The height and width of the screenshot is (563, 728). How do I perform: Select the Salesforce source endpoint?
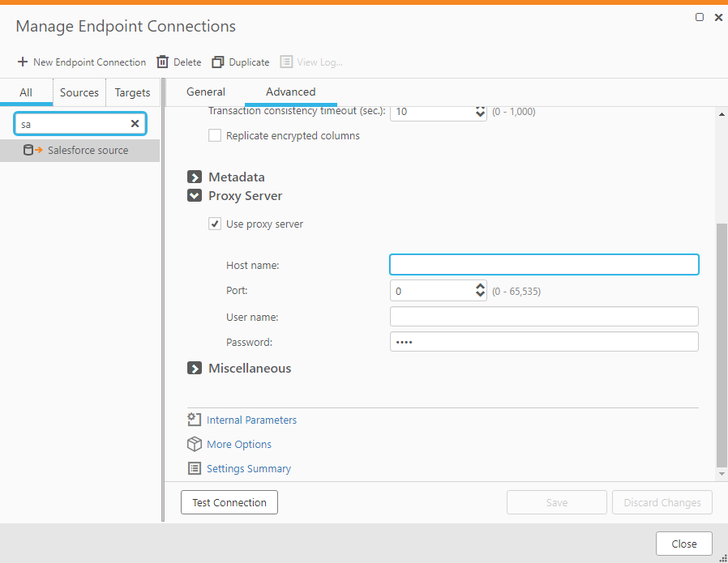88,150
